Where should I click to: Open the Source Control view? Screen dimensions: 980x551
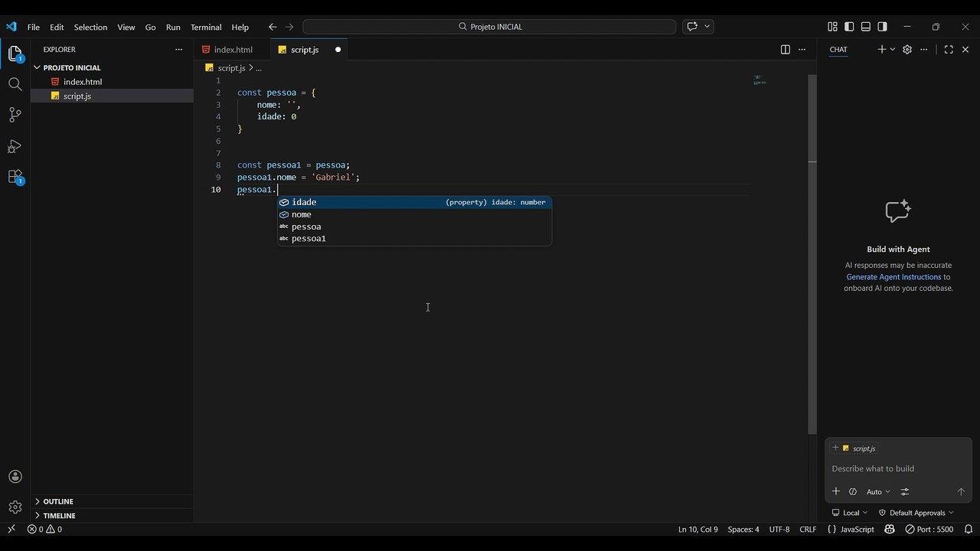click(x=15, y=115)
